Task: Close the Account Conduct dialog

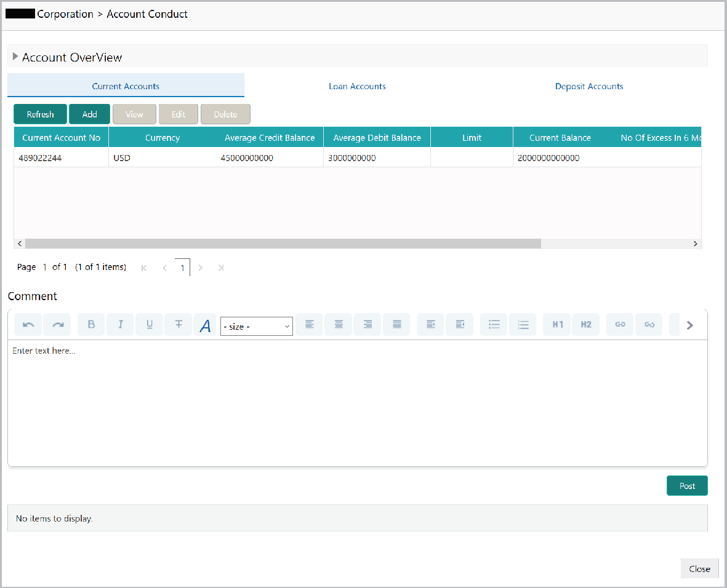Action: tap(699, 568)
